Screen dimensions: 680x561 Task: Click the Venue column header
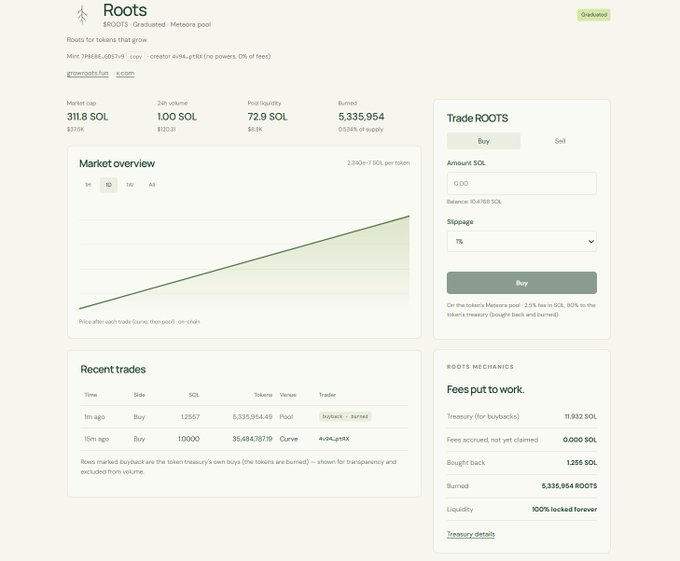(x=288, y=395)
